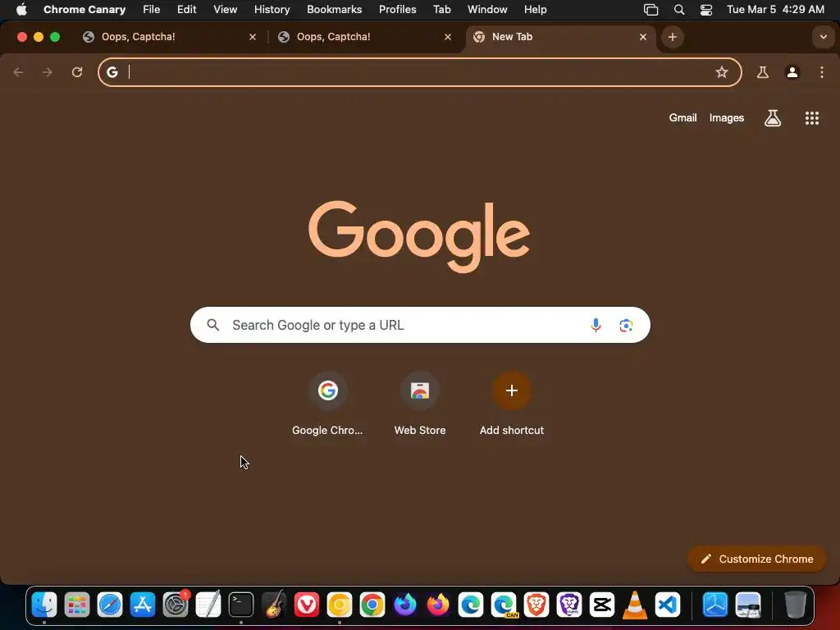The image size is (840, 630).
Task: Click the date and time in menu bar
Action: click(775, 9)
